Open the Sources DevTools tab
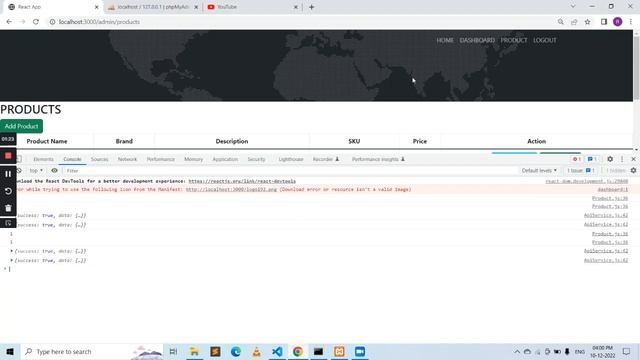This screenshot has width=640, height=360. coord(100,159)
